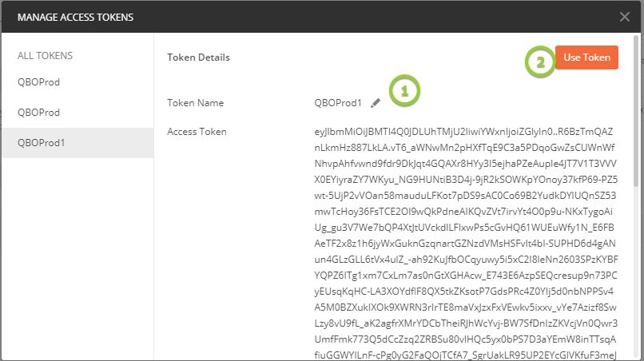This screenshot has height=361, width=644.
Task: Close the Manage Access Tokens dialog
Action: click(x=624, y=17)
